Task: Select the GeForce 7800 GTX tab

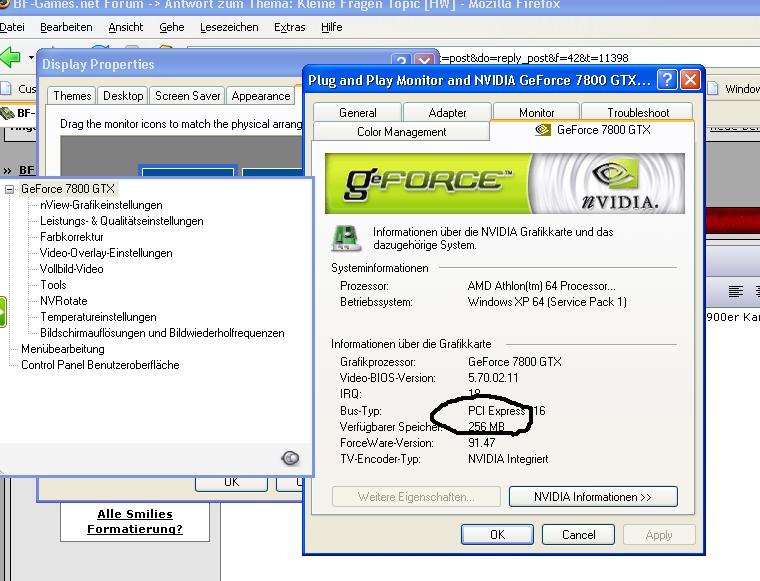Action: (592, 130)
